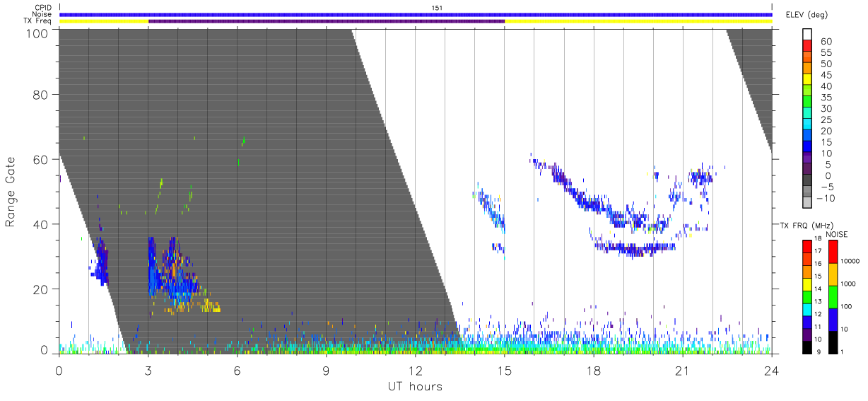Click the '25' label on the ELEV colorbar
This screenshot has width=868, height=401.
point(826,120)
